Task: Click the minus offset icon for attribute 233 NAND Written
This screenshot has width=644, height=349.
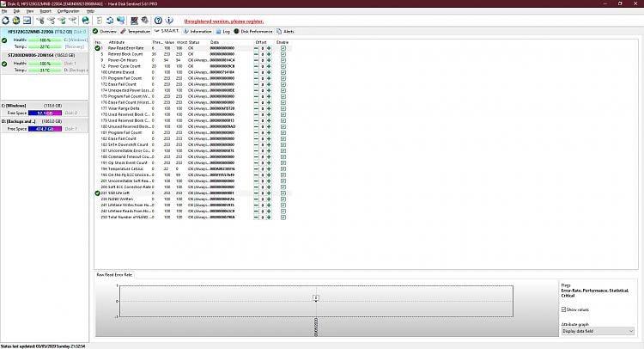Action: [256, 199]
